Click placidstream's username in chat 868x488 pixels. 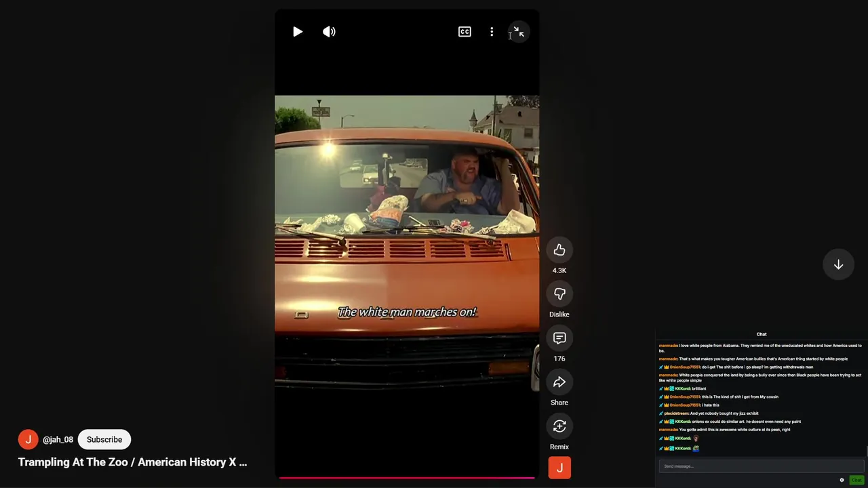[x=675, y=413]
